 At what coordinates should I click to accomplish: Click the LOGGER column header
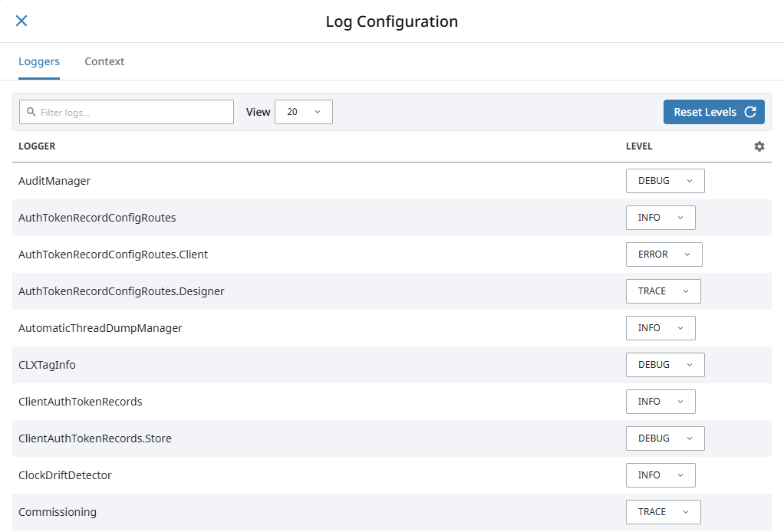[37, 146]
